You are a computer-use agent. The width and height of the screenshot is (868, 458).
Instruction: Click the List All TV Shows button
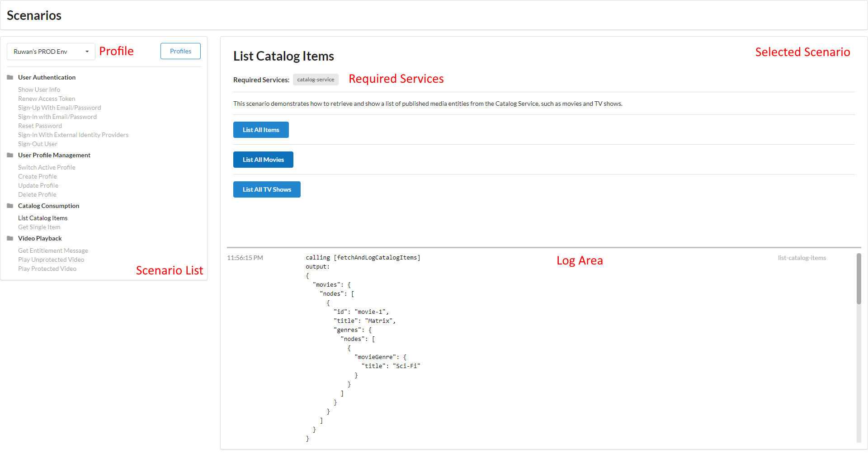267,189
